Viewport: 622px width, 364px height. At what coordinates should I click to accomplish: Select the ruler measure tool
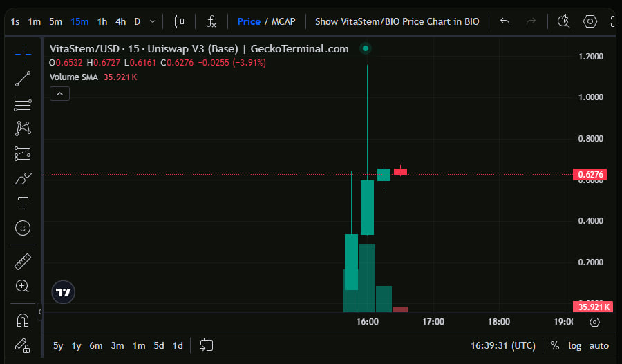click(23, 262)
